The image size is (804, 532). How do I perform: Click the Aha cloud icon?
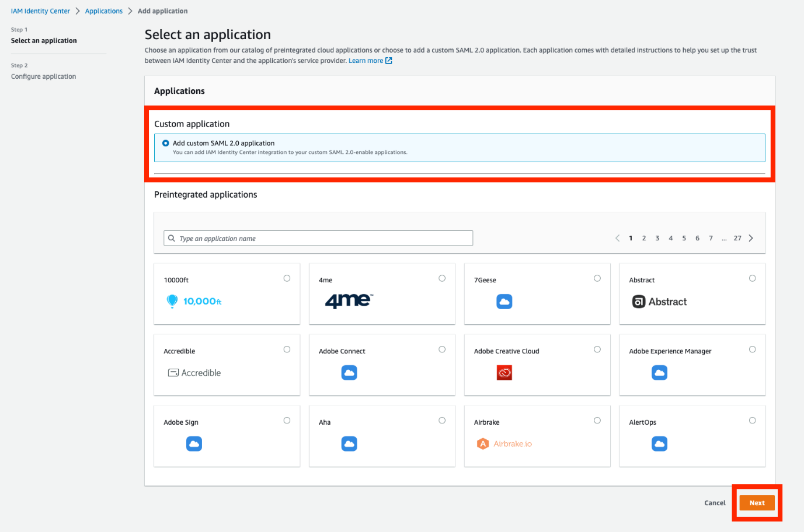tap(349, 444)
